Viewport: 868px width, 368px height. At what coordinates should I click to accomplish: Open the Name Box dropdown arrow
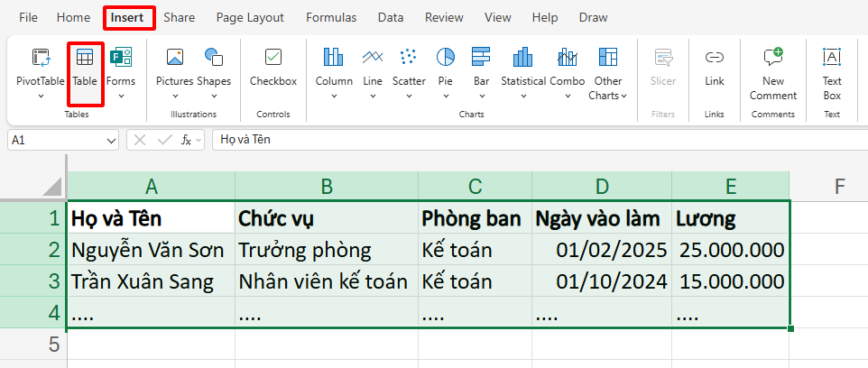pos(110,141)
